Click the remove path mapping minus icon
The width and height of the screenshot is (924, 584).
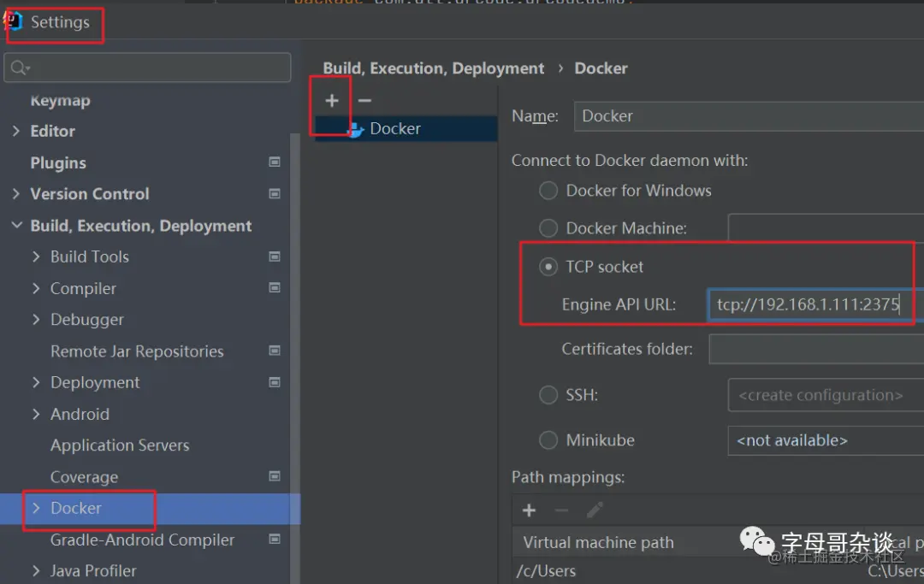pyautogui.click(x=561, y=510)
